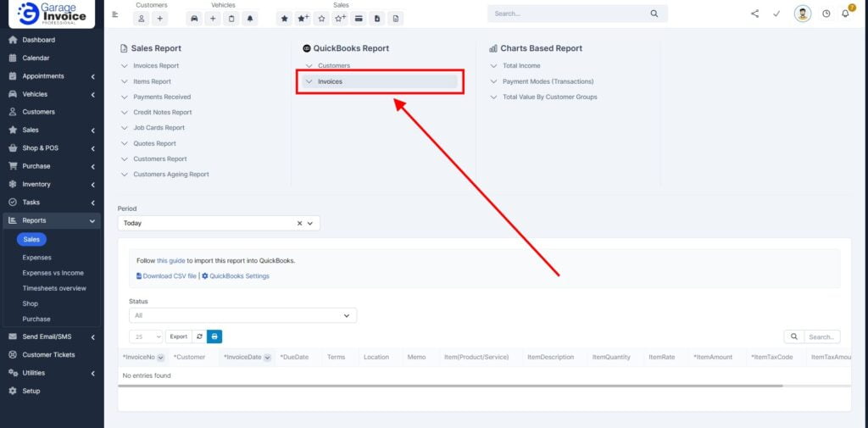Click the search magnifier in top bar
This screenshot has height=428, width=868.
(x=654, y=14)
